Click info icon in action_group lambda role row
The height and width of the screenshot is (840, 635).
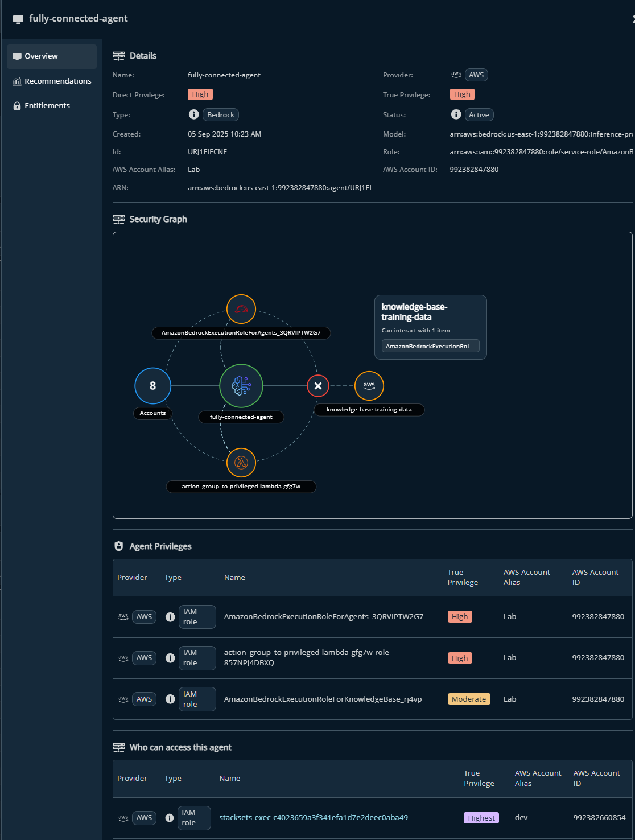[170, 658]
